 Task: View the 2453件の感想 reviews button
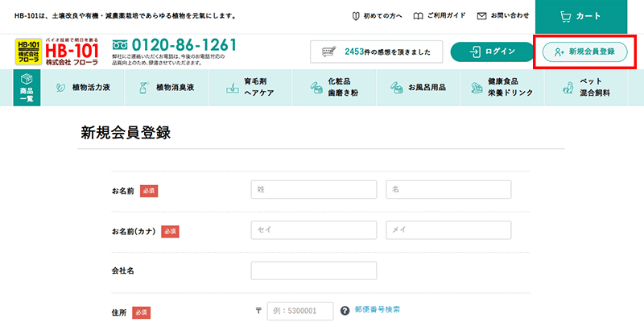(x=376, y=52)
